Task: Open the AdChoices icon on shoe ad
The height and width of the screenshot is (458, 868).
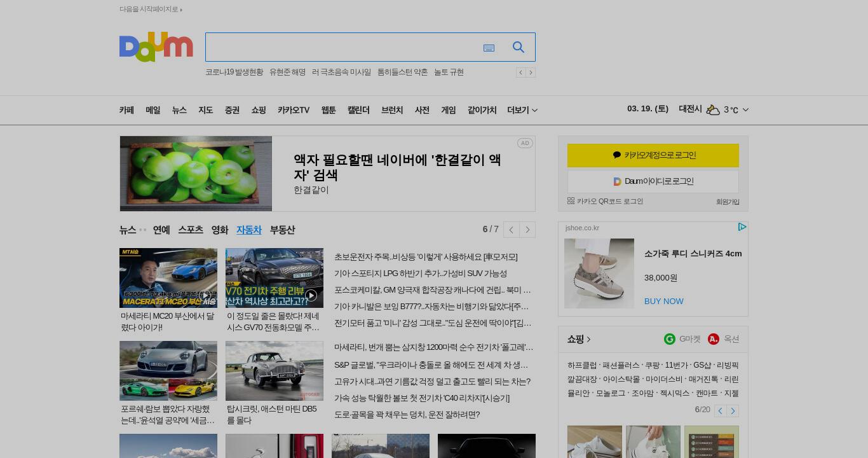Action: [742, 227]
